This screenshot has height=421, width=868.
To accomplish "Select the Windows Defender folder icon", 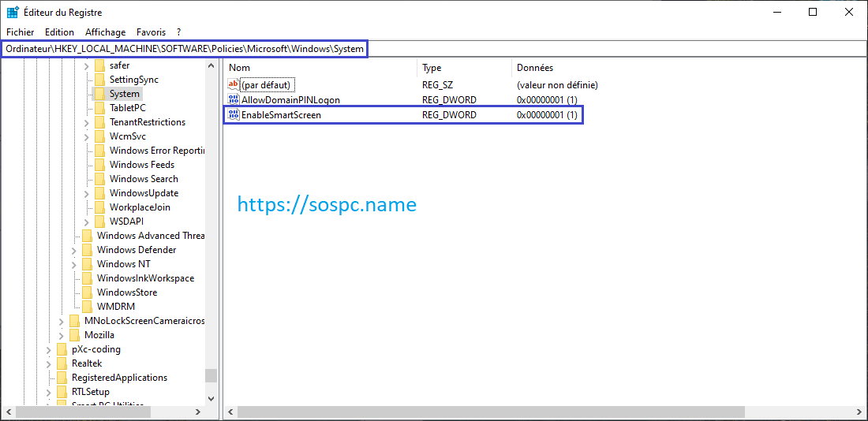I will 87,250.
